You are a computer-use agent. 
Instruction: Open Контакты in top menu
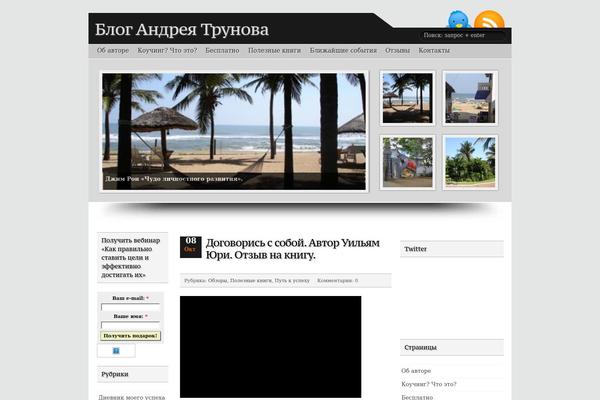click(434, 51)
